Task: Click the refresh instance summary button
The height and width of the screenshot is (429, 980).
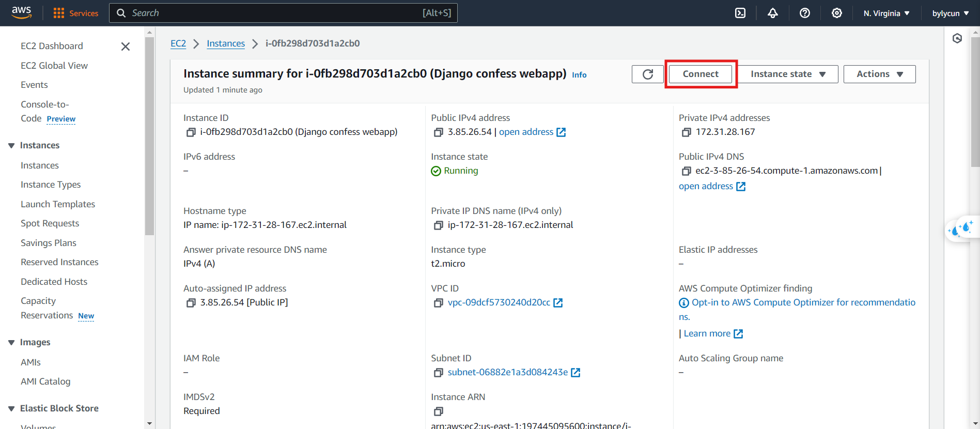Action: 648,74
